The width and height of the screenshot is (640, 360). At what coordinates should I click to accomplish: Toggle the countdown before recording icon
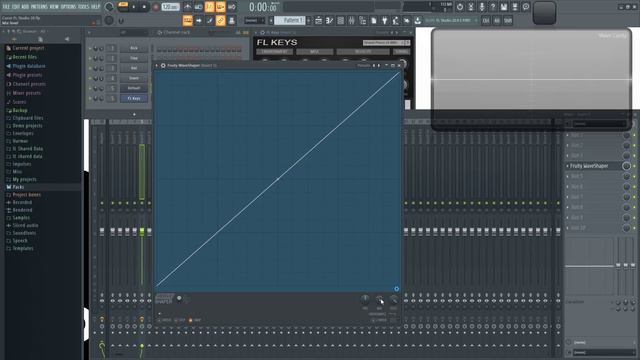coord(209,7)
